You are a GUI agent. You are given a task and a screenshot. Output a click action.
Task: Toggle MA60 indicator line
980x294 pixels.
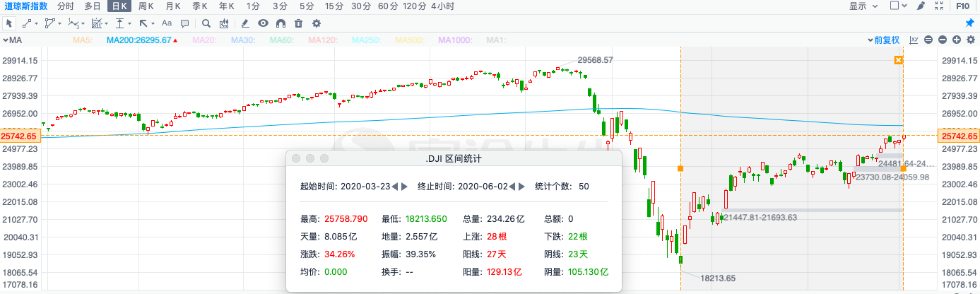tap(281, 40)
